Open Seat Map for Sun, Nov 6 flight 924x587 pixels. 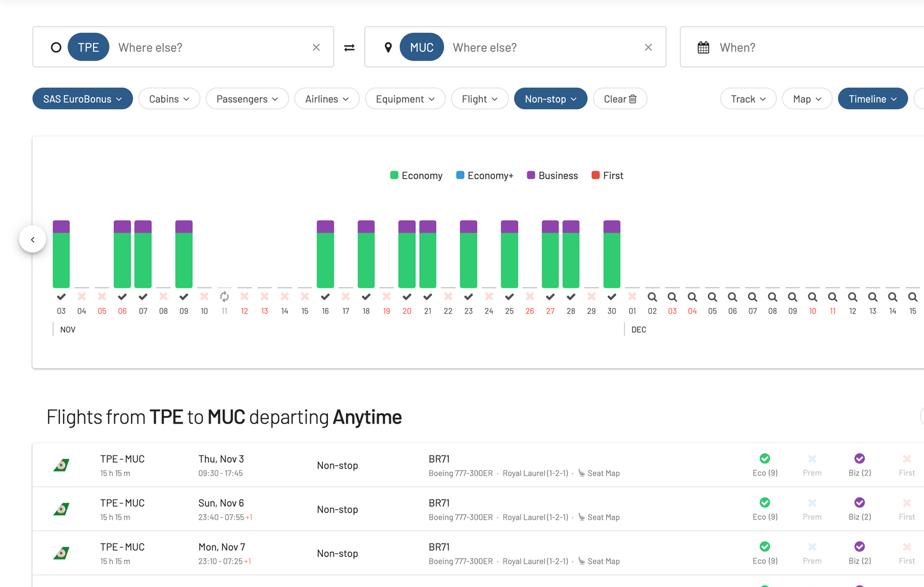click(599, 517)
